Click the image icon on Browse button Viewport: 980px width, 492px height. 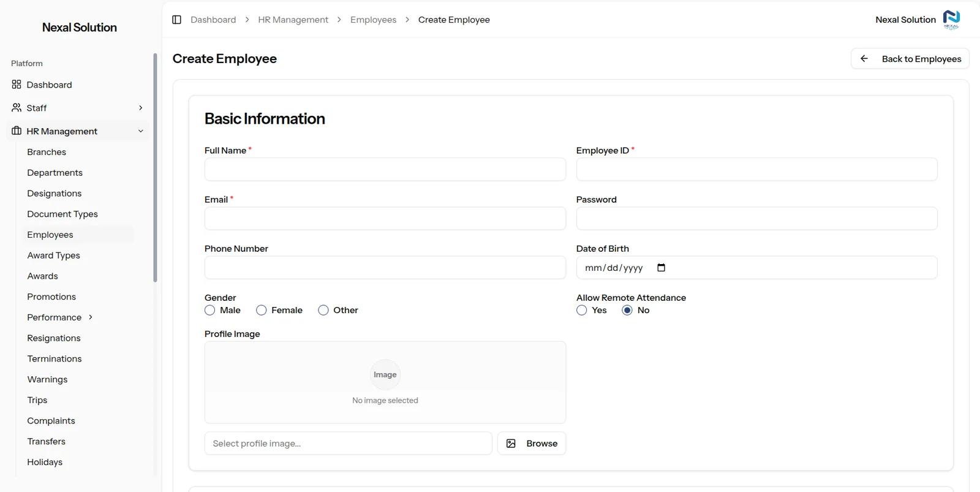click(x=511, y=444)
